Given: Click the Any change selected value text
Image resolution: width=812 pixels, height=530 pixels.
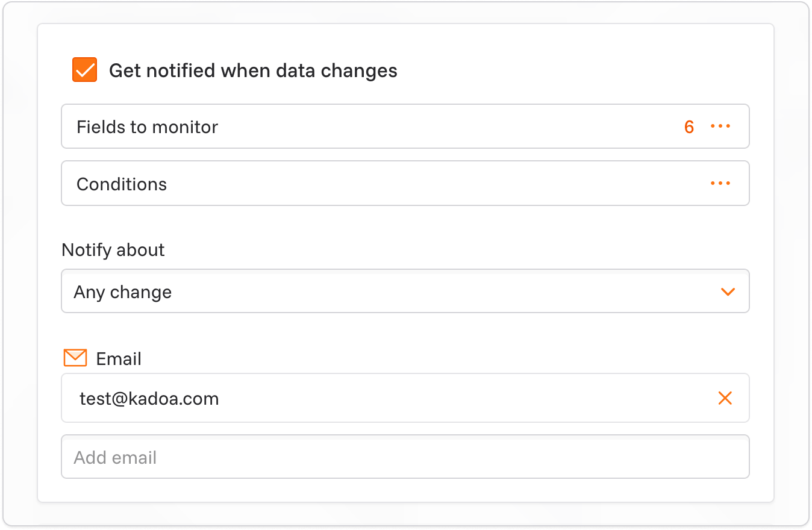Looking at the screenshot, I should 123,292.
